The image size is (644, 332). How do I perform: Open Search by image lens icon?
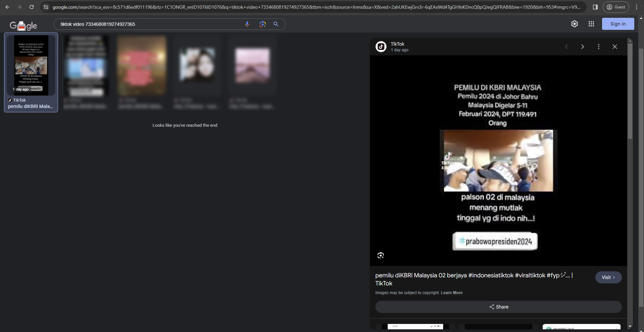(262, 24)
